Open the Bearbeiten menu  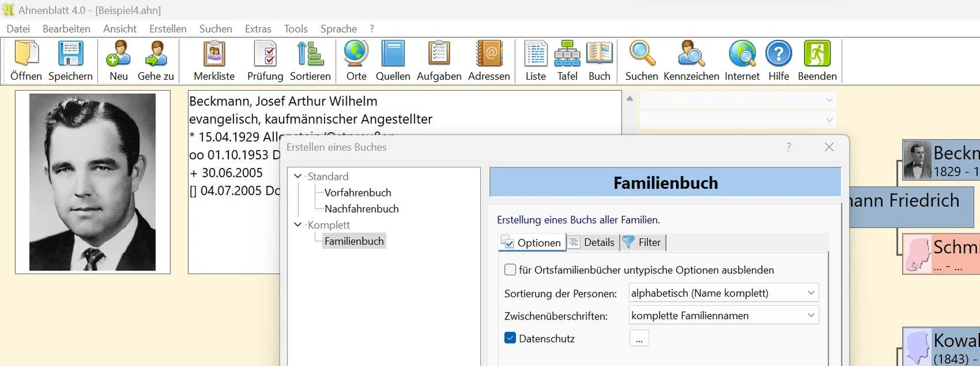[x=66, y=29]
